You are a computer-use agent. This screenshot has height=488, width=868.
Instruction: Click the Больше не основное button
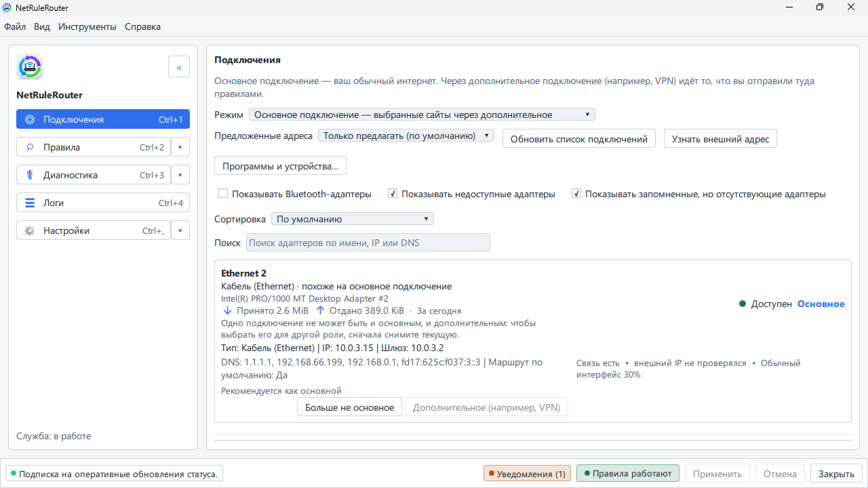(x=349, y=407)
